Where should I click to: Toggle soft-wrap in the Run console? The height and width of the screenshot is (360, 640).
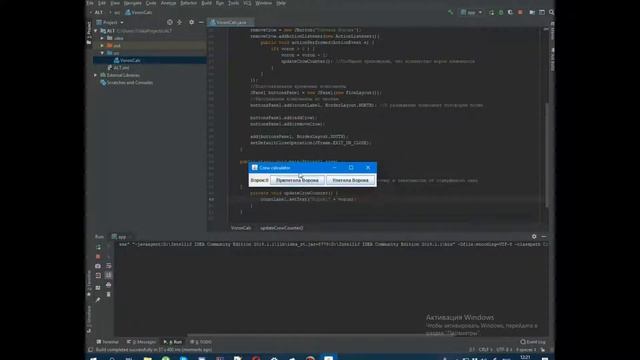(109, 266)
